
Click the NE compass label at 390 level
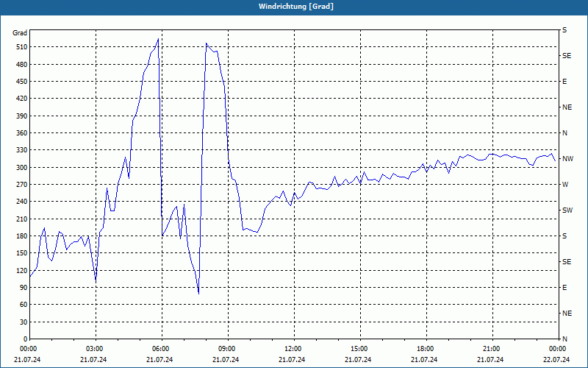point(567,107)
